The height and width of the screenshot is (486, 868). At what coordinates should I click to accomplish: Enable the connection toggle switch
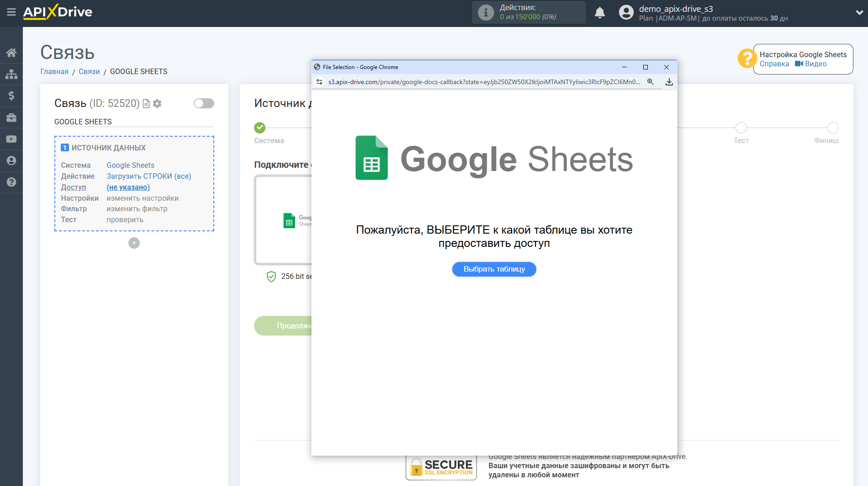click(x=204, y=103)
